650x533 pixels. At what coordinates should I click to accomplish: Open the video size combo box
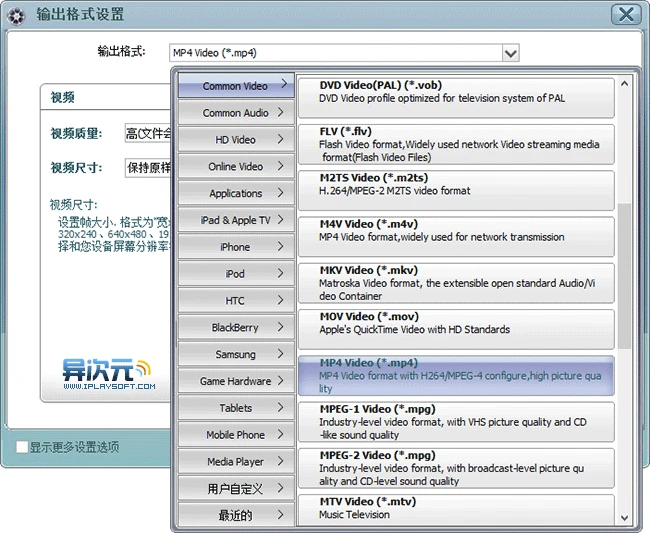coord(148,167)
